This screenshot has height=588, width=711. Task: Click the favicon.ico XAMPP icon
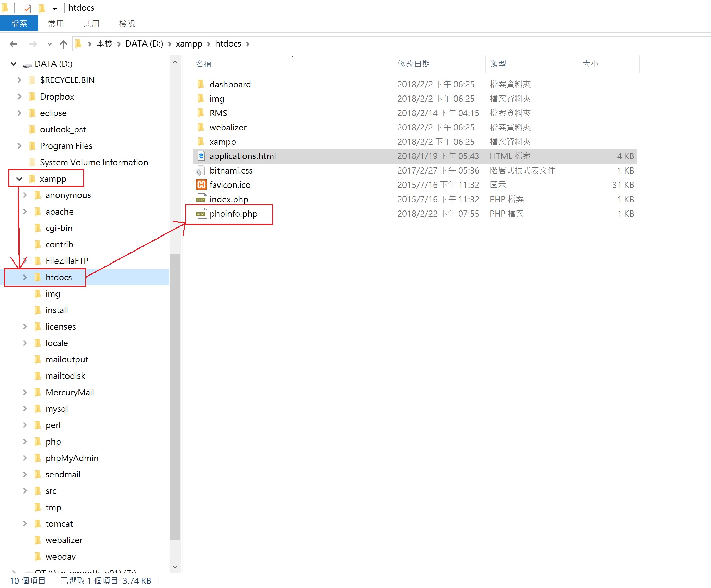coord(201,185)
